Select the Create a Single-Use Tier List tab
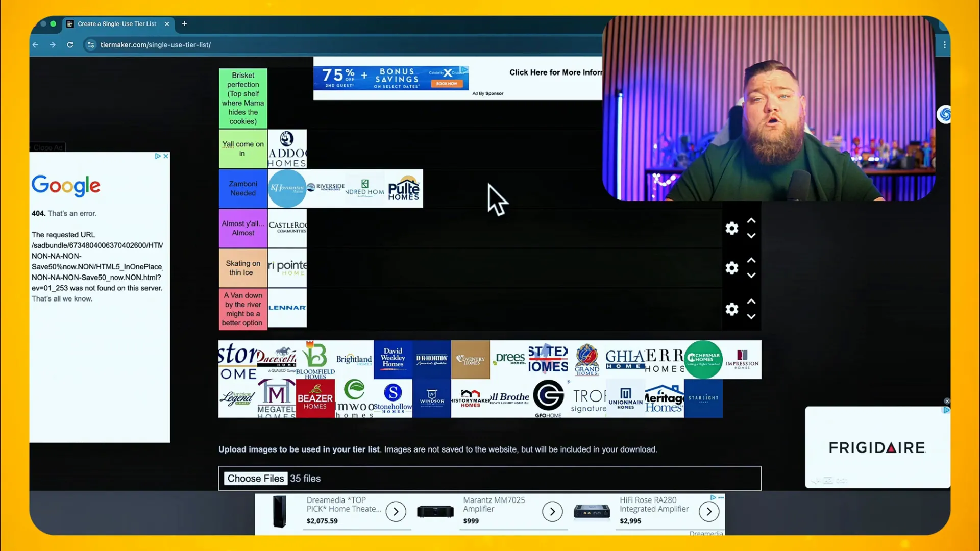Viewport: 980px width, 551px height. click(116, 24)
